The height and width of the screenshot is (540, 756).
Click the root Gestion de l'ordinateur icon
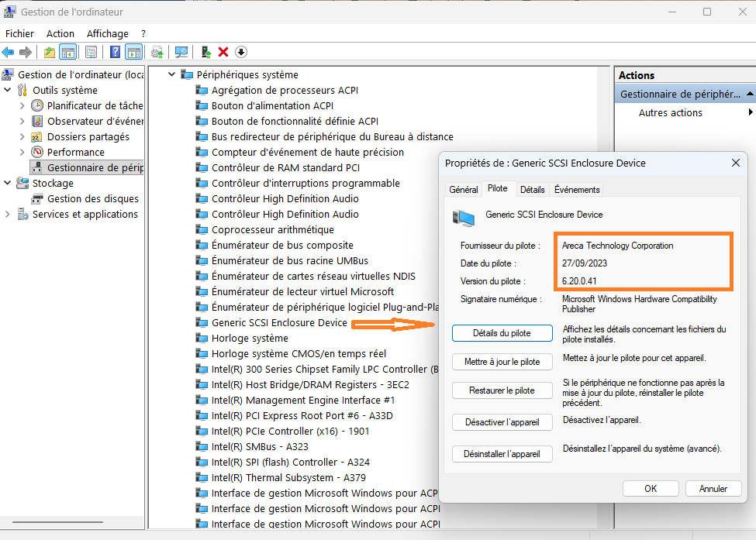pyautogui.click(x=8, y=74)
